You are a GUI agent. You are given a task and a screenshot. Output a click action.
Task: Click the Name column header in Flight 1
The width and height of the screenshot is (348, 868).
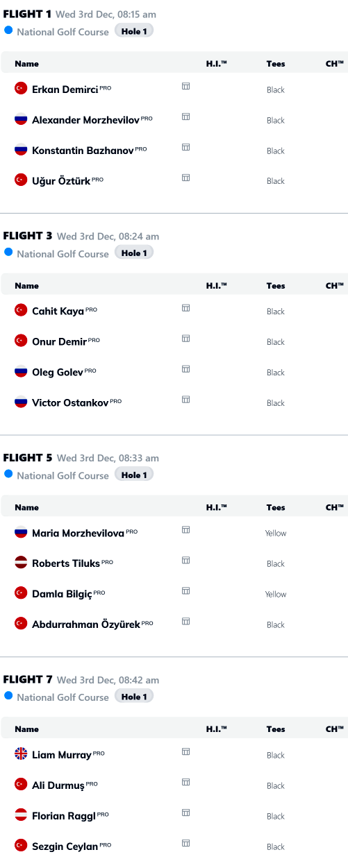[x=27, y=64]
